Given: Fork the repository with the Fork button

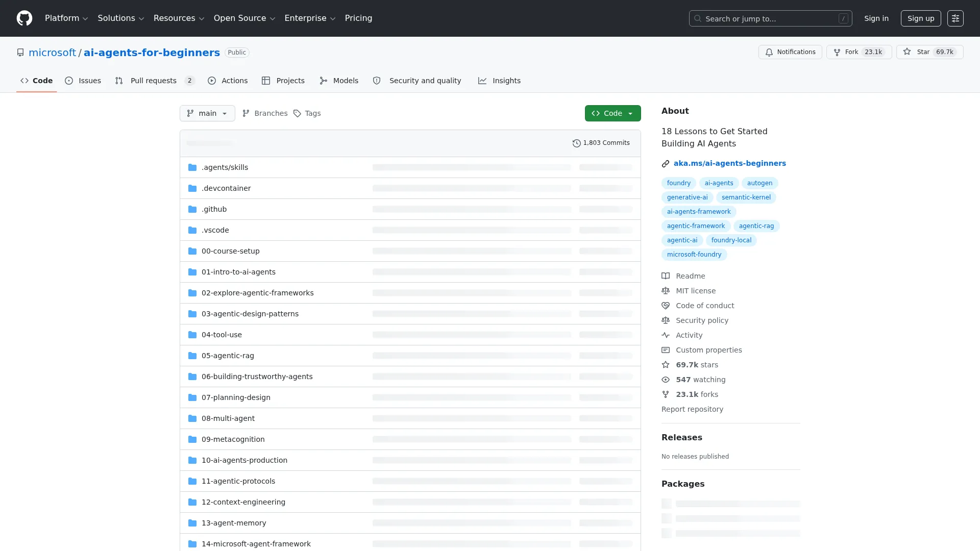Looking at the screenshot, I should click(859, 52).
